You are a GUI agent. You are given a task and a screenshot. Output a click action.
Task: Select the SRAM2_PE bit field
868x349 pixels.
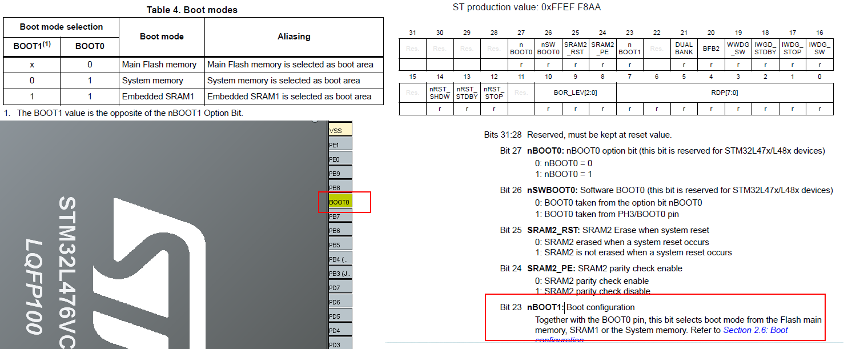[x=602, y=49]
